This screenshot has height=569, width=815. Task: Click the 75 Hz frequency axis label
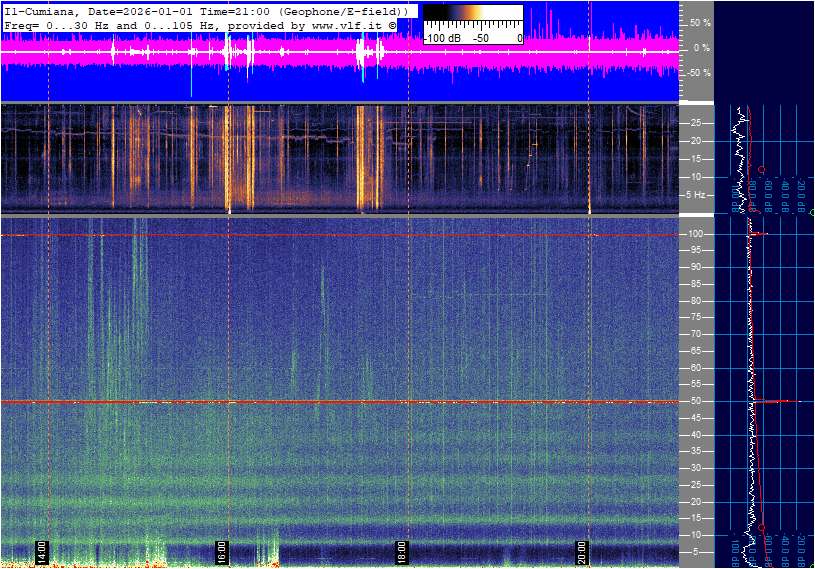pyautogui.click(x=695, y=318)
